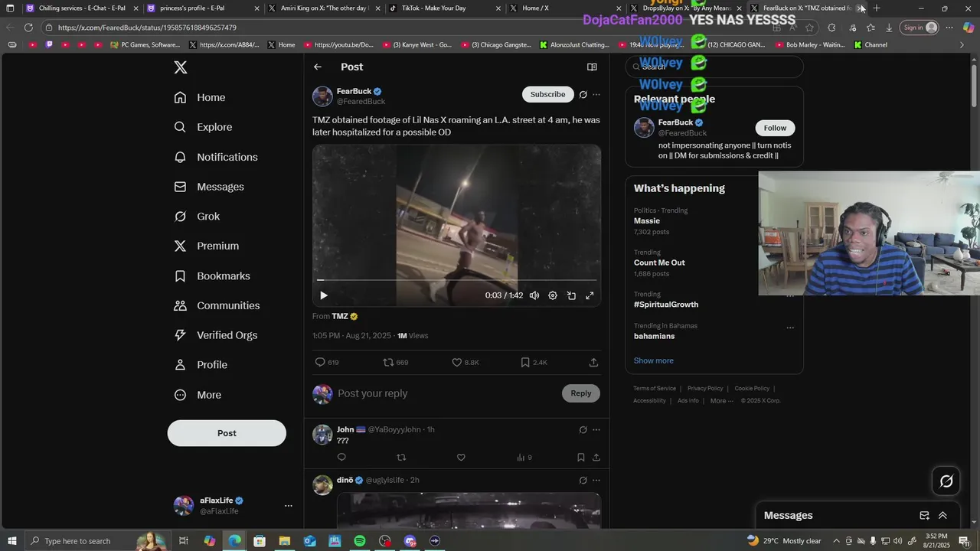
Task: Open the floating Grok button
Action: [946, 481]
